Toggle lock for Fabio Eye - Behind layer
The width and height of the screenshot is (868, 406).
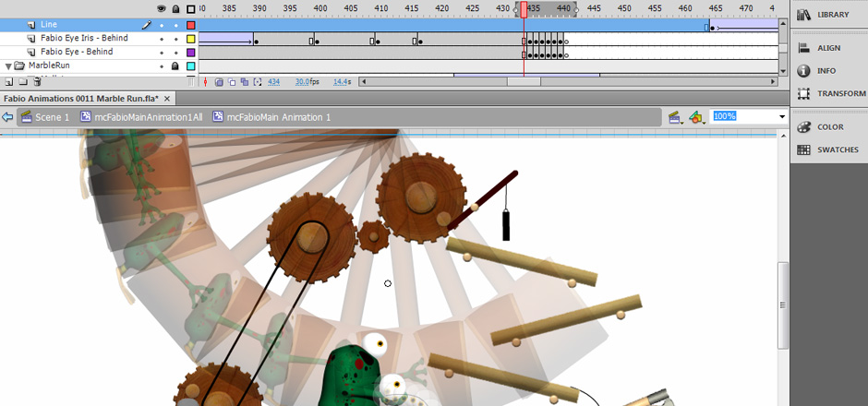click(x=175, y=53)
